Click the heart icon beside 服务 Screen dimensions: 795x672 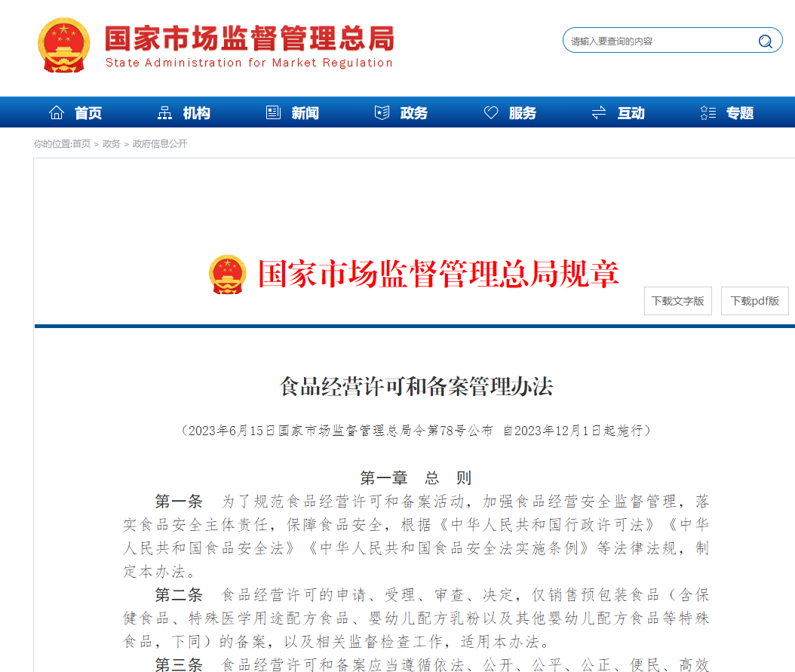491,113
